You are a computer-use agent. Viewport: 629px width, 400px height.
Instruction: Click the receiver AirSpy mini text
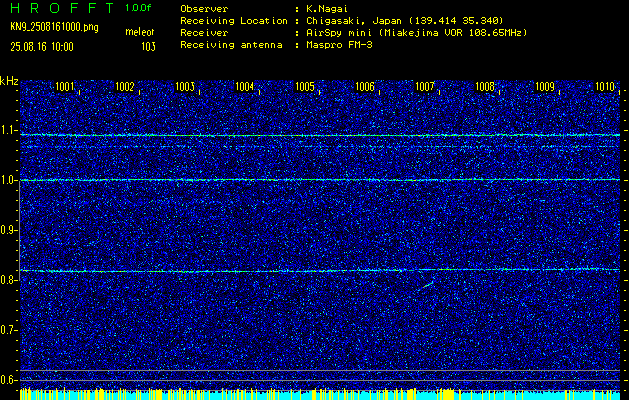tap(338, 32)
